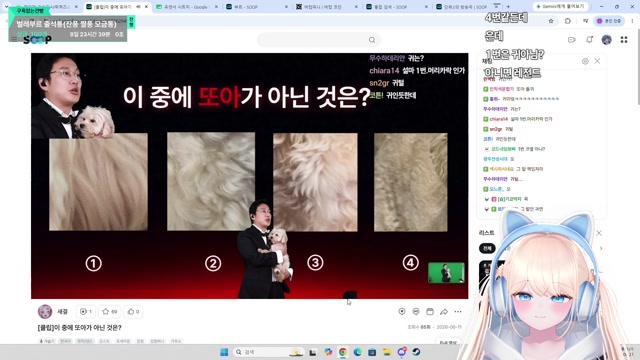Open Task View on the taskbar
This screenshot has height=360, width=640.
(x=313, y=352)
